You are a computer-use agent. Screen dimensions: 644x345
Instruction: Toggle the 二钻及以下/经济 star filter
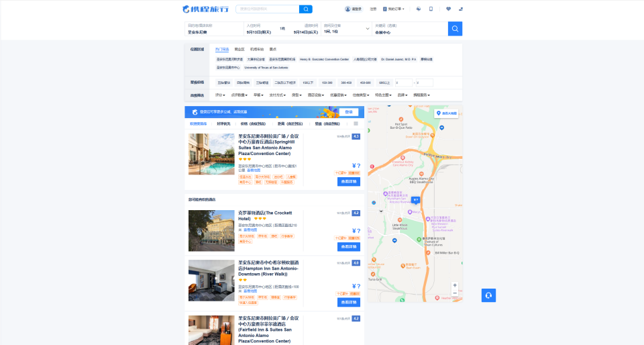(285, 83)
